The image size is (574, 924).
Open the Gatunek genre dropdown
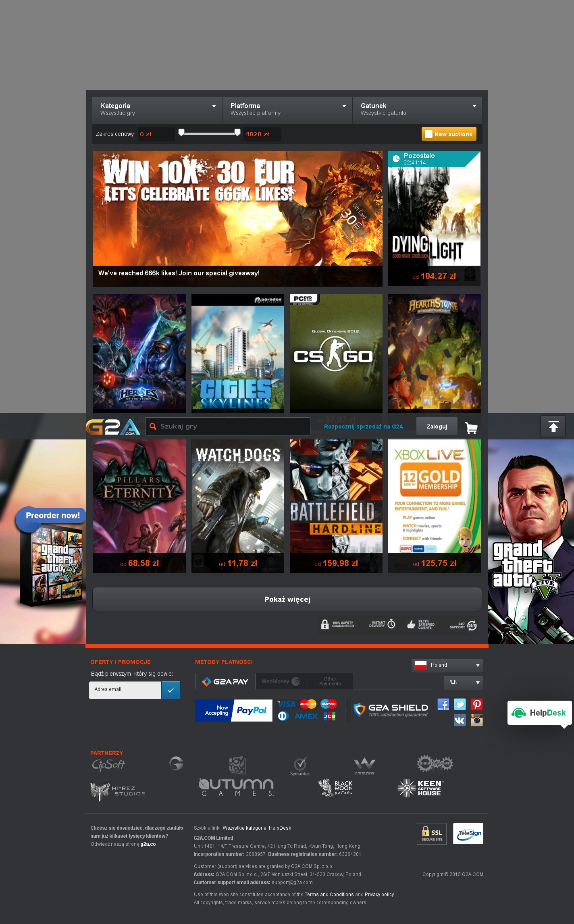coord(417,110)
